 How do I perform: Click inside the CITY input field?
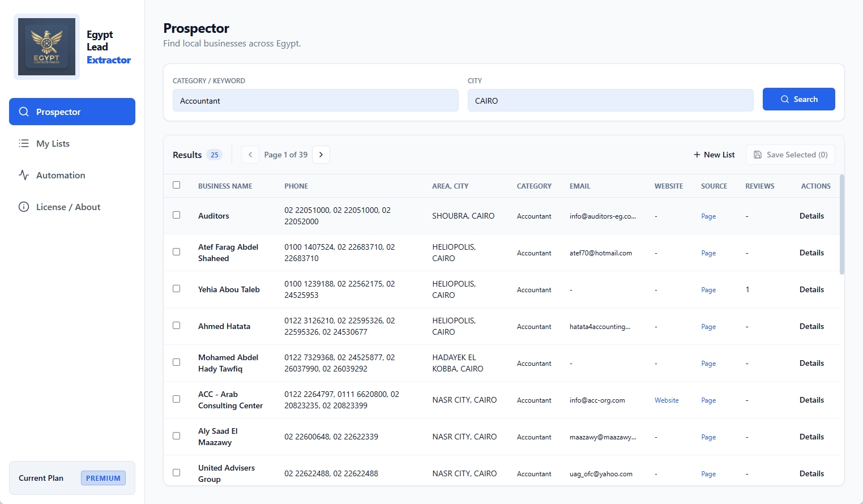pos(610,100)
